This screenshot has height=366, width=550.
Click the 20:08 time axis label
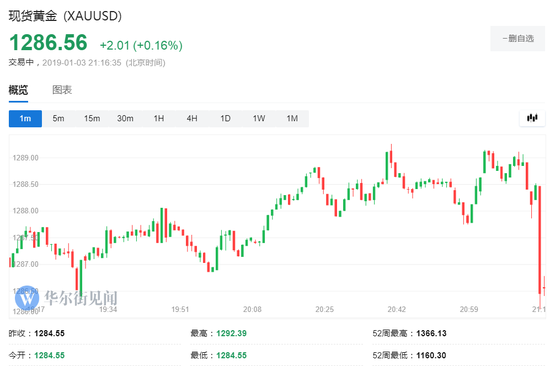coord(253,310)
